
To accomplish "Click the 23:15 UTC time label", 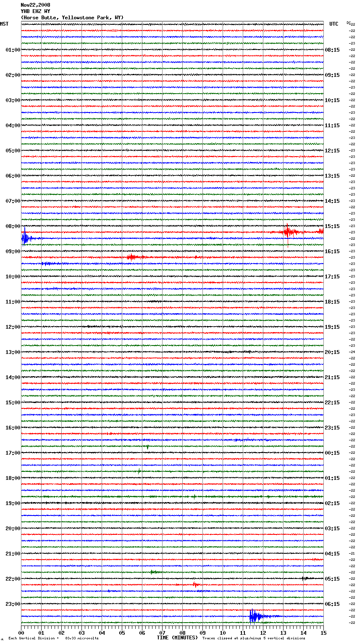I will pyautogui.click(x=332, y=428).
